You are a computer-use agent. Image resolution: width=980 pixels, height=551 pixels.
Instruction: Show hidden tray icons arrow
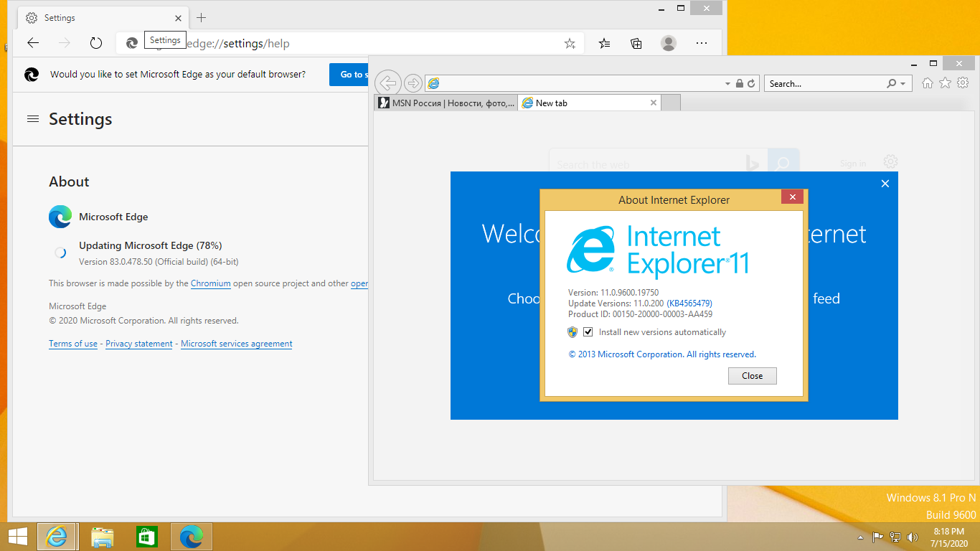click(x=860, y=537)
